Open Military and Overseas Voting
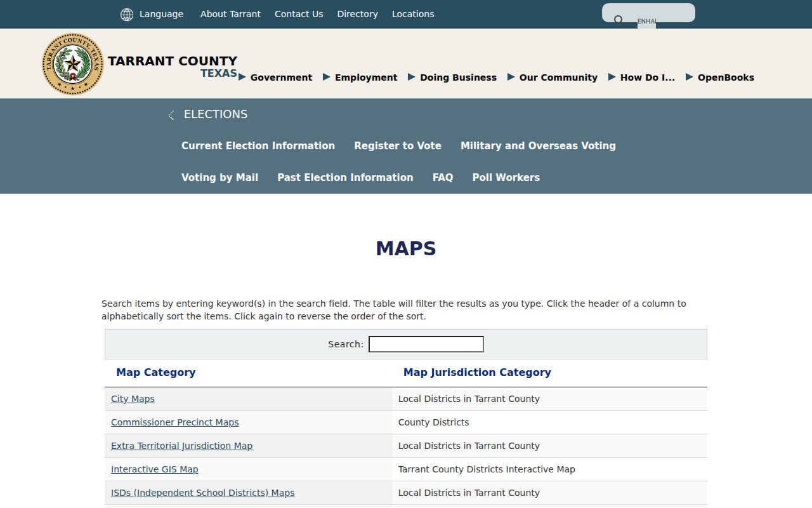The width and height of the screenshot is (812, 508). pos(538,145)
